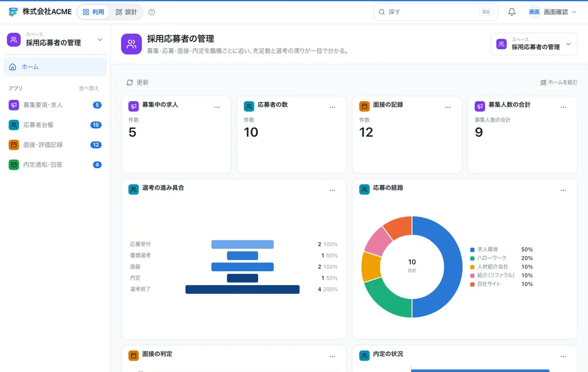Expand the sidebar space selector 採用応募者の管理

(x=55, y=40)
